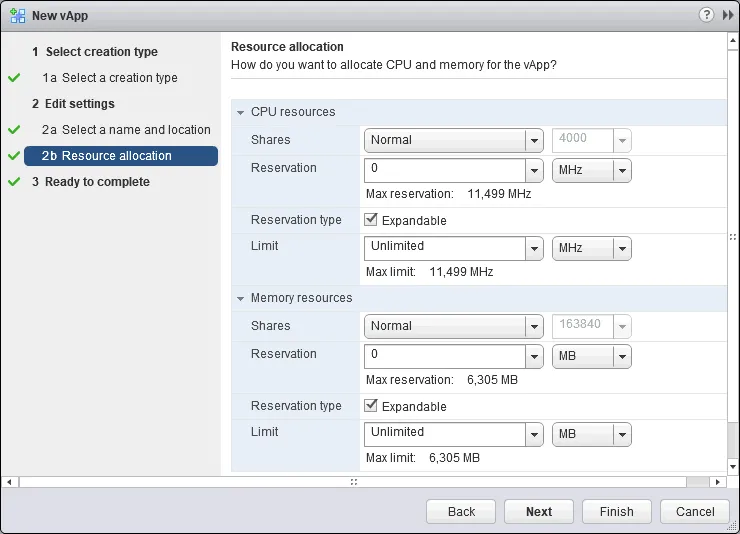
Task: Toggle Memory Expandable reservation checkbox
Action: (372, 406)
